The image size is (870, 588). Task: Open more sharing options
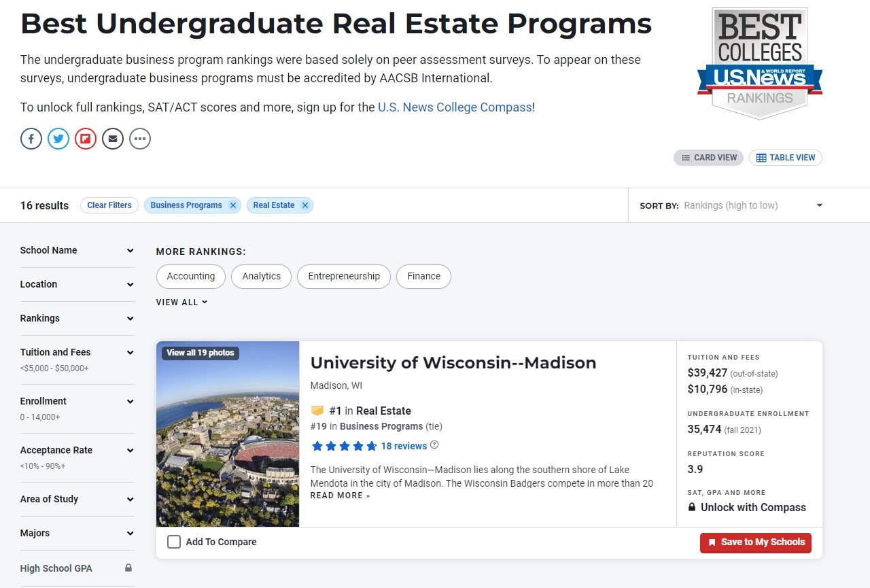pyautogui.click(x=139, y=139)
